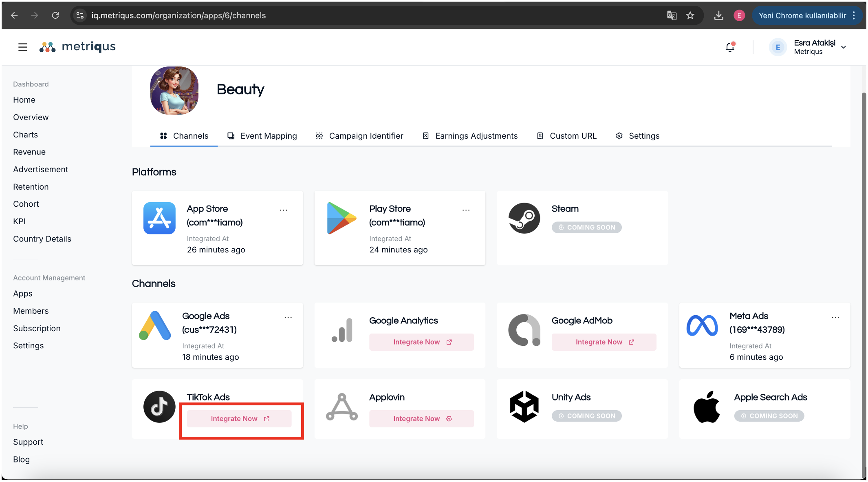Switch to the Channels tab

(x=184, y=136)
